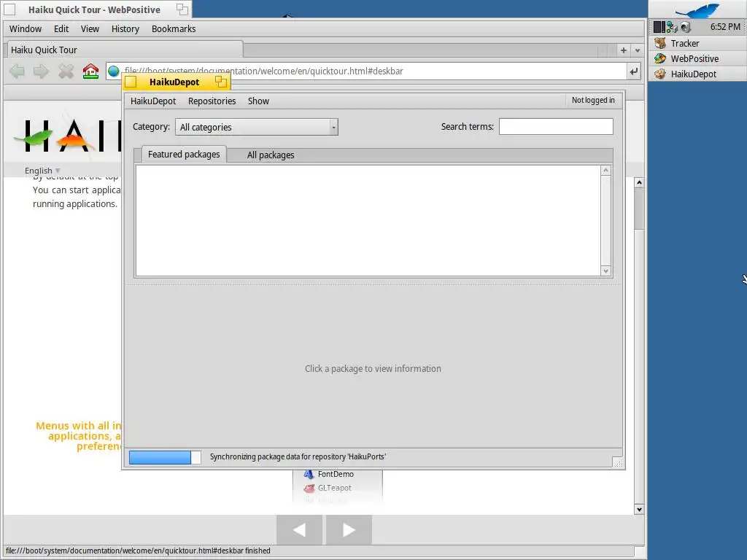Open the English language dropdown
The width and height of the screenshot is (747, 560).
click(42, 171)
